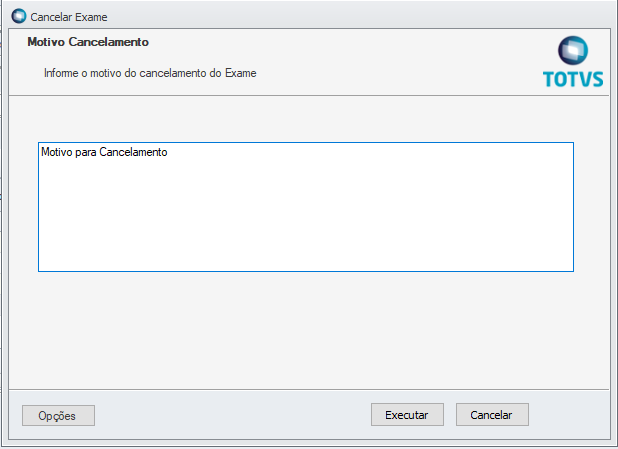Click gray area above the reason text box

pyautogui.click(x=306, y=120)
